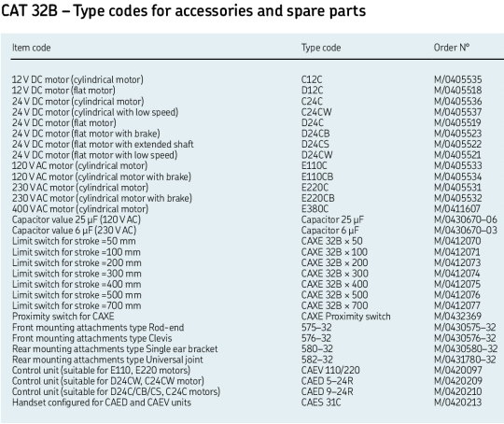Select type code CAED 9-24R
Viewport: 504px width, 424px height.
(328, 392)
